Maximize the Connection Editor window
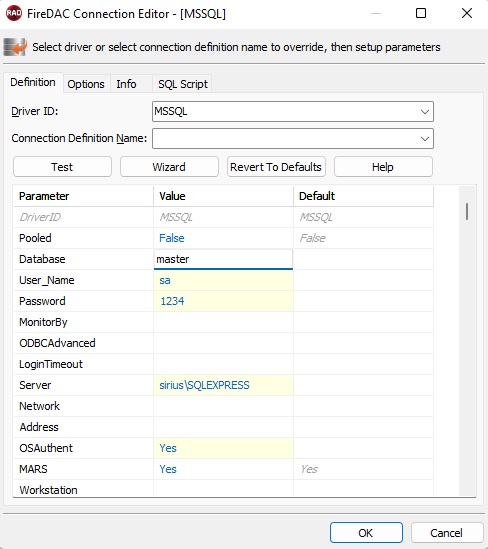The image size is (488, 549). tap(421, 13)
